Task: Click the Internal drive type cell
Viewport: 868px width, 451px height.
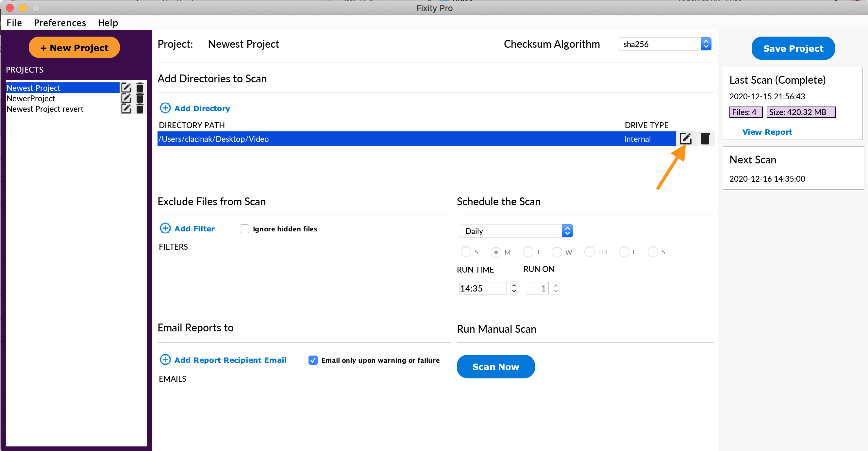Action: (637, 139)
